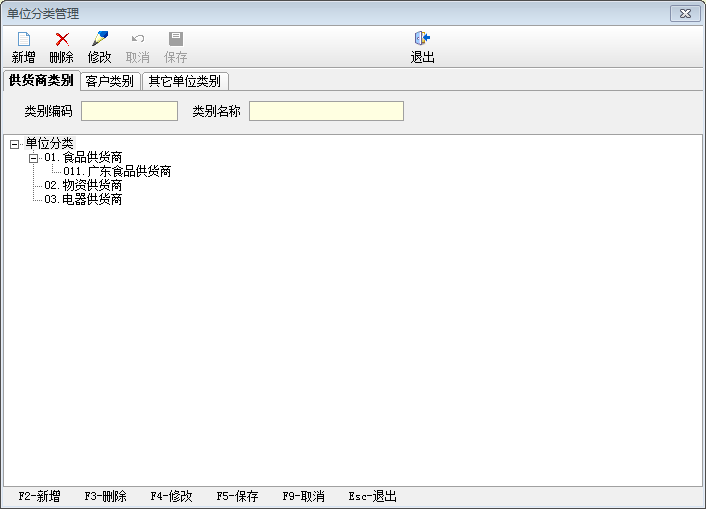Click the 删除 red X icon
This screenshot has height=509, width=706.
coord(62,39)
